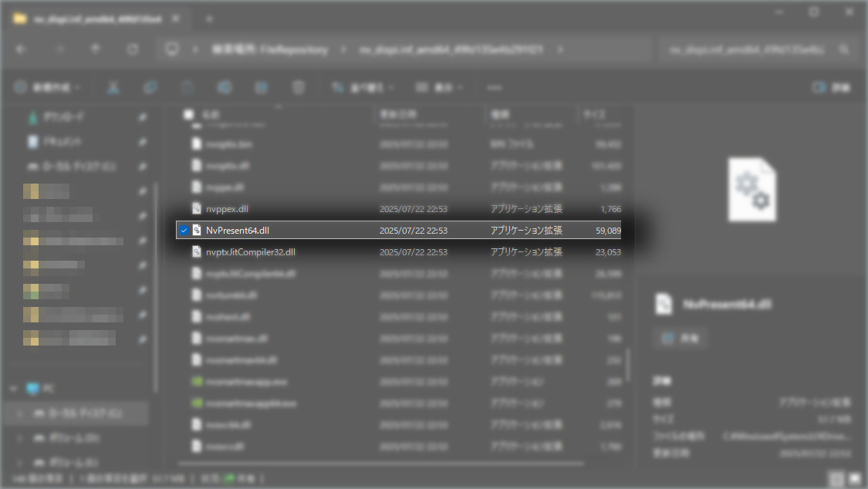The width and height of the screenshot is (868, 489).
Task: Click the Cut scissors icon
Action: (113, 87)
